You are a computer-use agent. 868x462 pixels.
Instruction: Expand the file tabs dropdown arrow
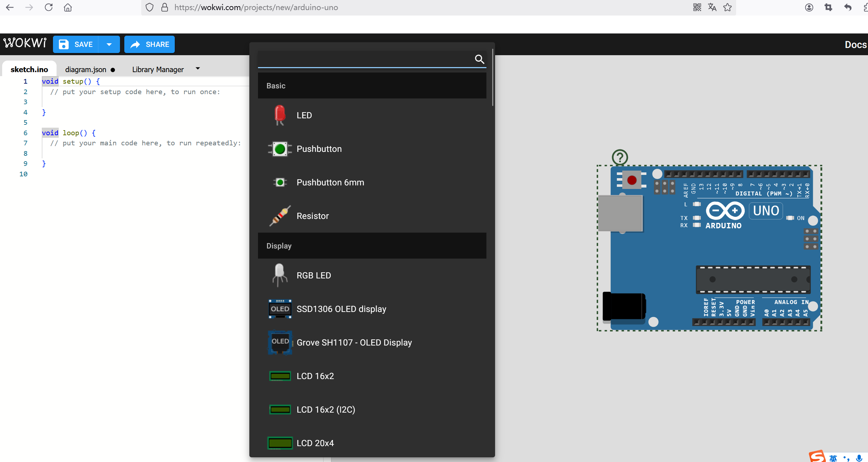coord(198,69)
